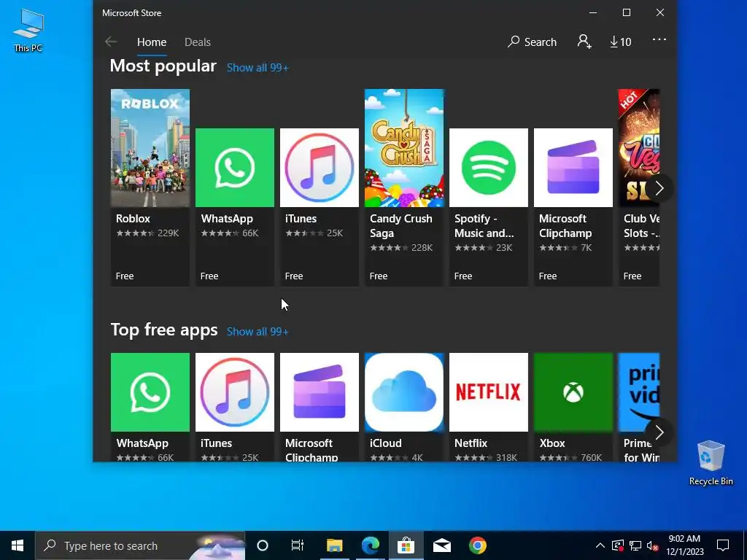This screenshot has height=560, width=747.
Task: Open Task View from the taskbar
Action: coord(298,545)
